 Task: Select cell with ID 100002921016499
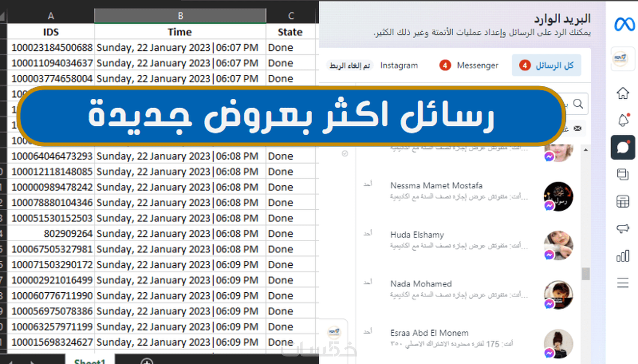click(51, 280)
